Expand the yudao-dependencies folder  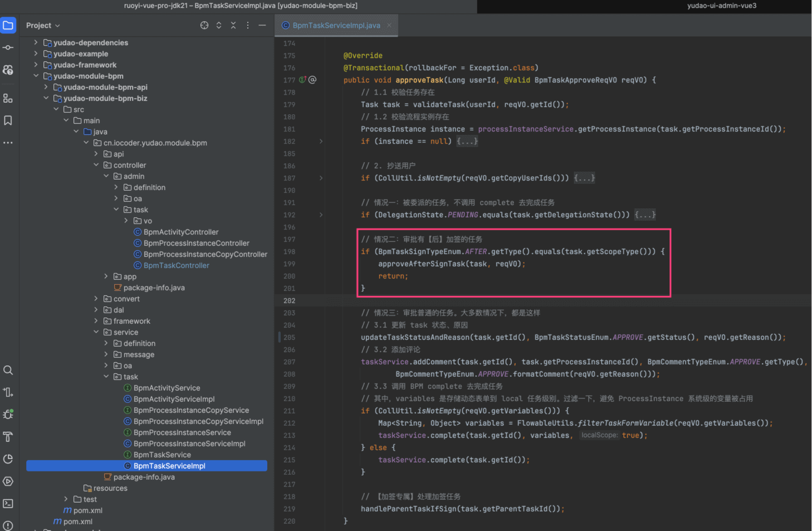click(36, 43)
